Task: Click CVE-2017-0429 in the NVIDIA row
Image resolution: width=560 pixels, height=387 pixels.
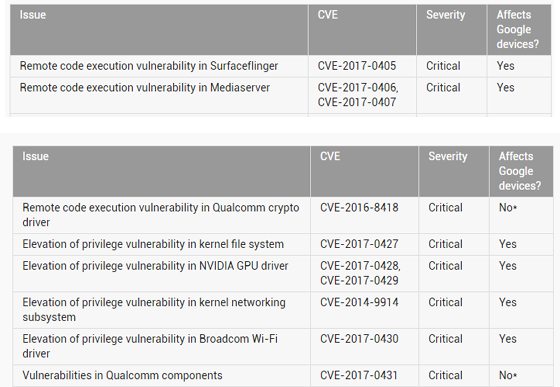Action: (359, 281)
